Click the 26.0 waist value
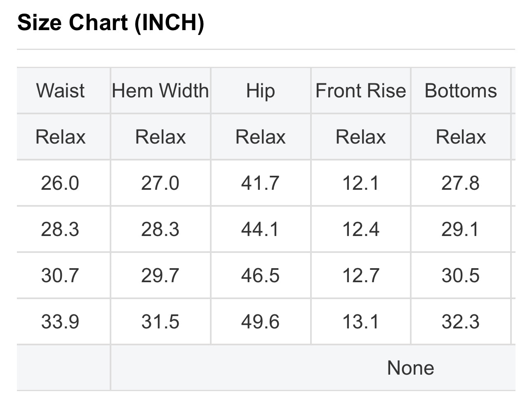 [x=60, y=183]
